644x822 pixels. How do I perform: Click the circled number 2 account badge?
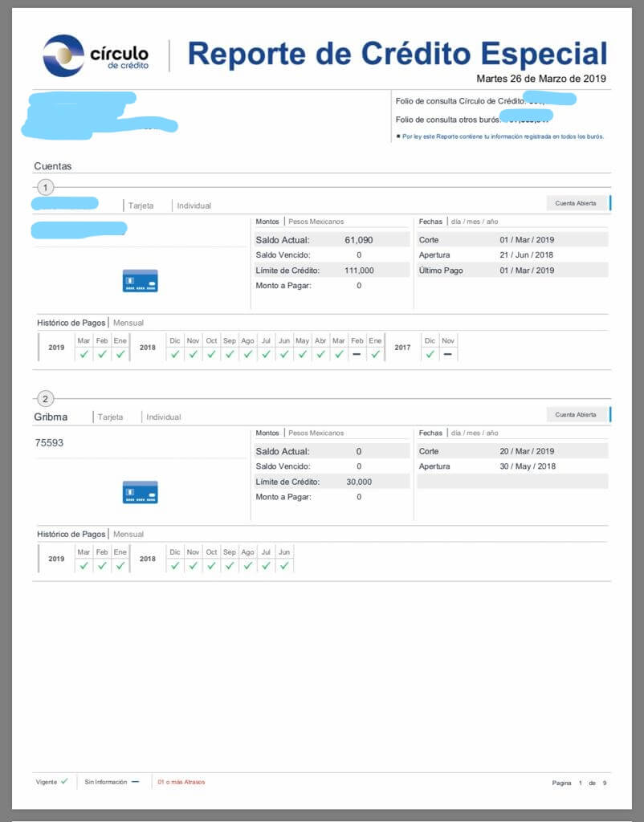46,398
